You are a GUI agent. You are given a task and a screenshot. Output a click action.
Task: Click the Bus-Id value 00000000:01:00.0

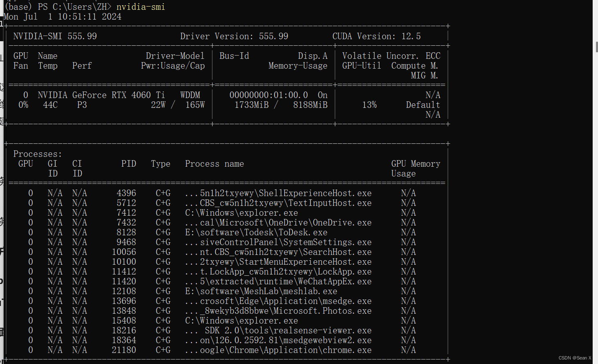point(269,95)
